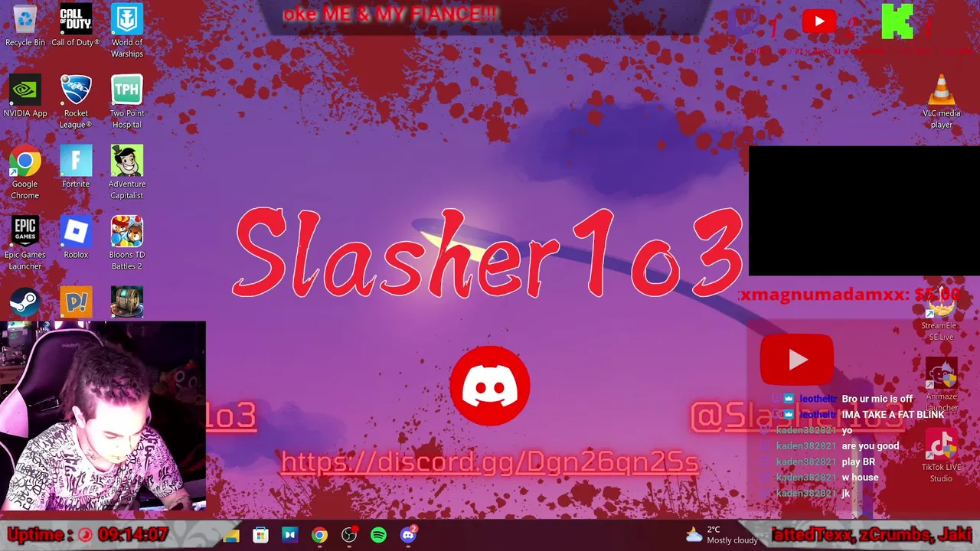Launch Call of Duty from the desktop
Viewport: 980px width, 551px height.
click(x=76, y=26)
